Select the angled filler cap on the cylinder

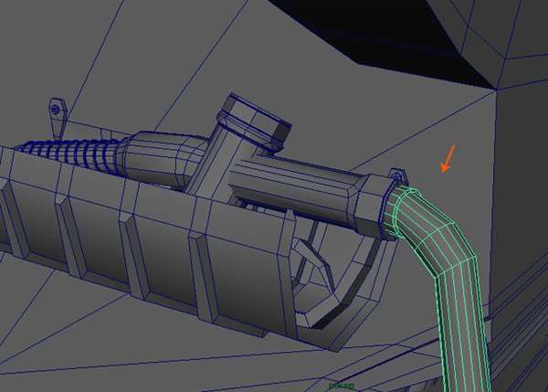pos(255,122)
